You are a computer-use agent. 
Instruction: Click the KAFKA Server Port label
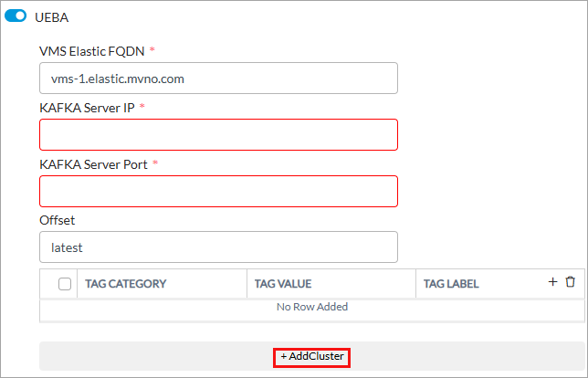pos(93,164)
